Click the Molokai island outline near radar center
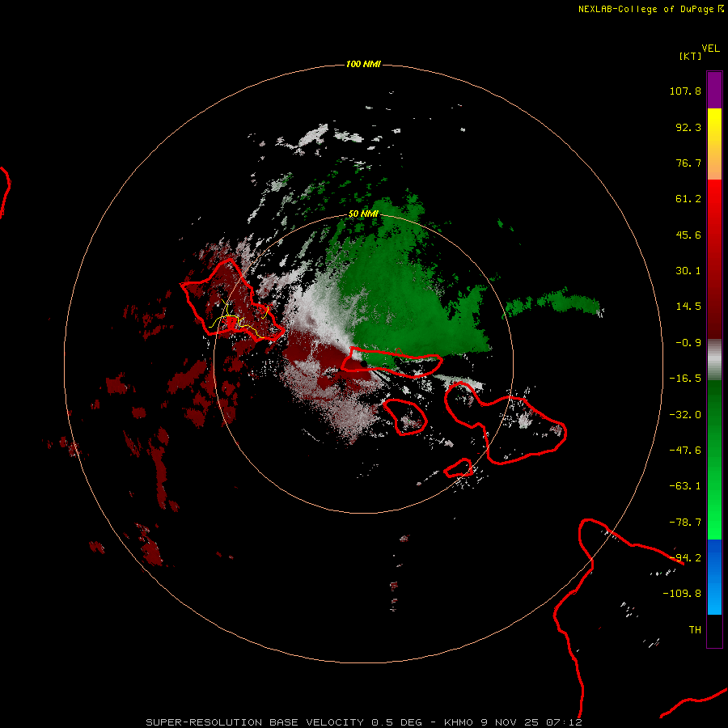Image resolution: width=728 pixels, height=728 pixels. (392, 362)
